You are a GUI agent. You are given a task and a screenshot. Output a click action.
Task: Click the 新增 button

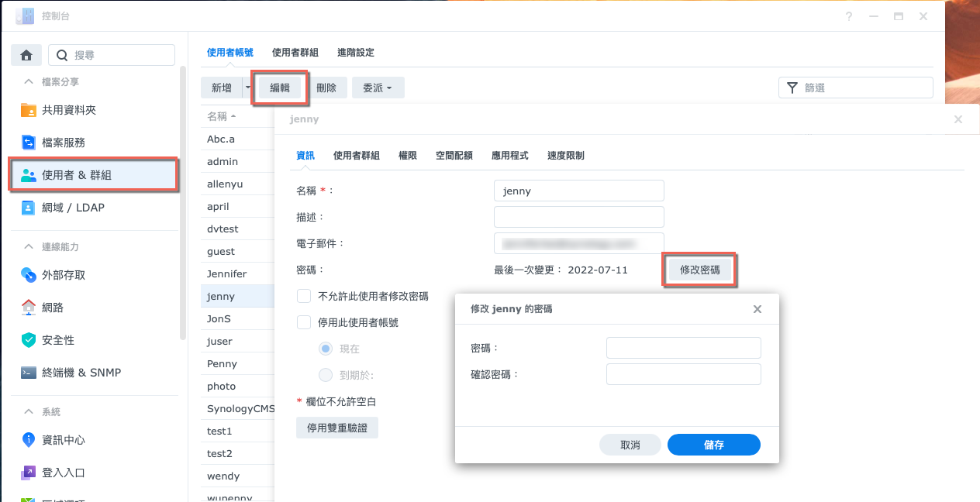coord(222,88)
